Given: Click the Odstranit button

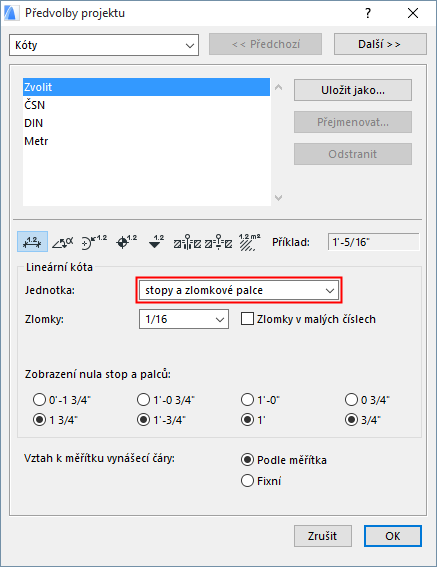Looking at the screenshot, I should (x=353, y=154).
